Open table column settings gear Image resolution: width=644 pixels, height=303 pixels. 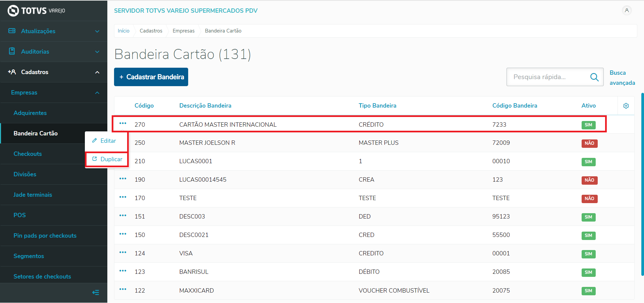(626, 106)
